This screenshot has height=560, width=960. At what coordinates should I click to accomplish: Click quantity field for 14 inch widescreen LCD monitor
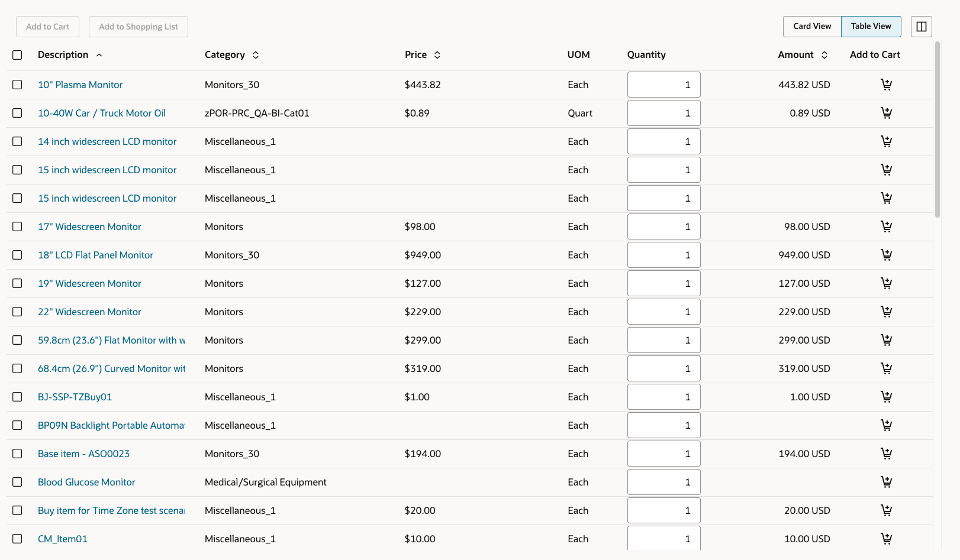(x=663, y=141)
